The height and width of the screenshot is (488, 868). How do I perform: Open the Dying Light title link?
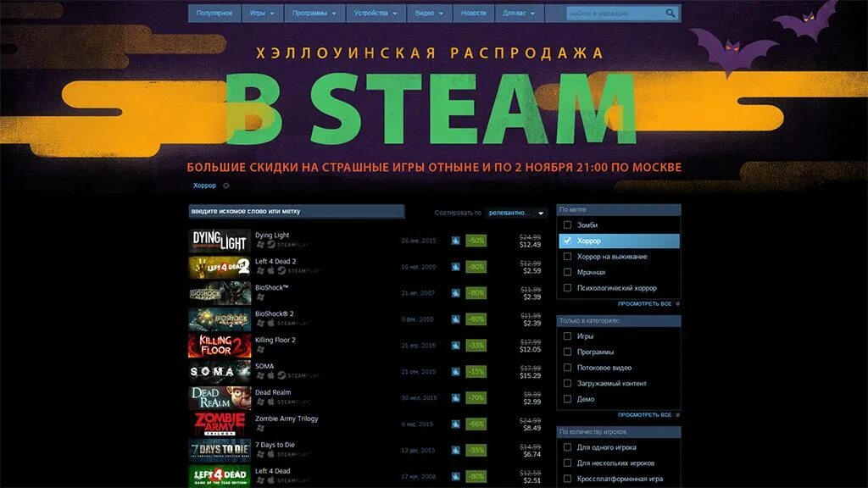pos(272,236)
